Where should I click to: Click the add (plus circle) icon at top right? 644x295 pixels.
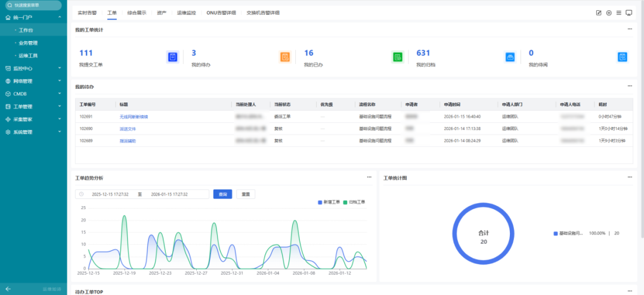(x=609, y=13)
